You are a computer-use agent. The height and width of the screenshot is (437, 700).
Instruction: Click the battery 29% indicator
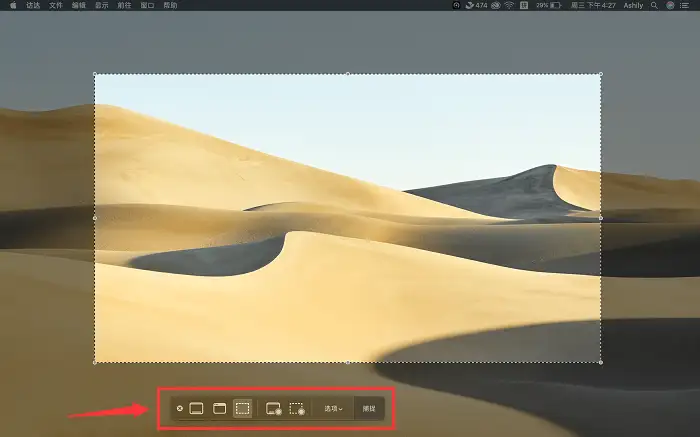[548, 5]
